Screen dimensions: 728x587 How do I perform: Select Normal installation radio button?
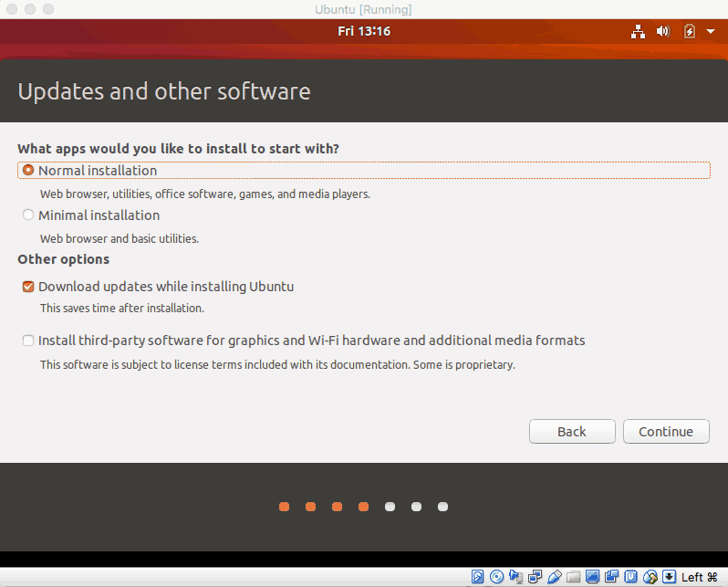coord(28,170)
